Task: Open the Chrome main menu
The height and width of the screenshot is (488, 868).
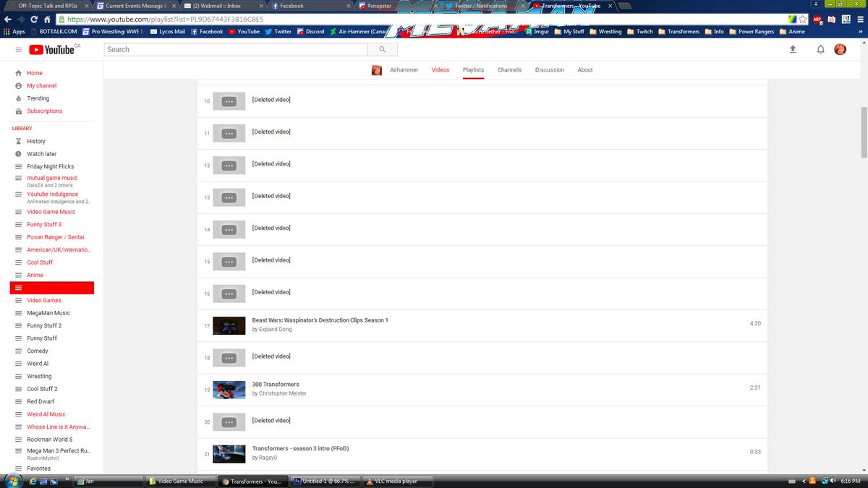Action: coord(860,19)
